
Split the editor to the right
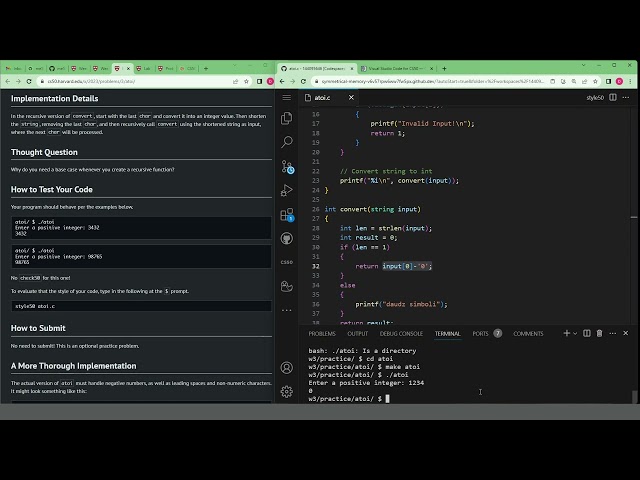[x=613, y=98]
